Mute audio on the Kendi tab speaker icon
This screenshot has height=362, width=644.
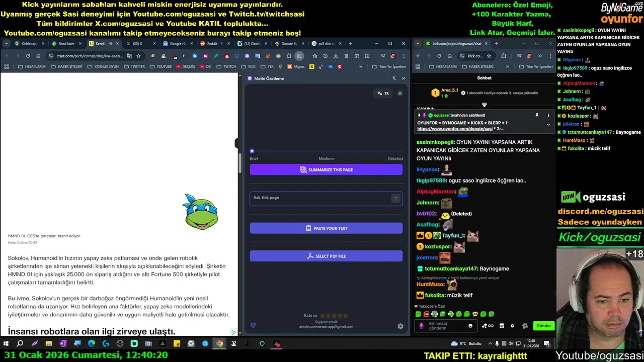pyautogui.click(x=111, y=44)
